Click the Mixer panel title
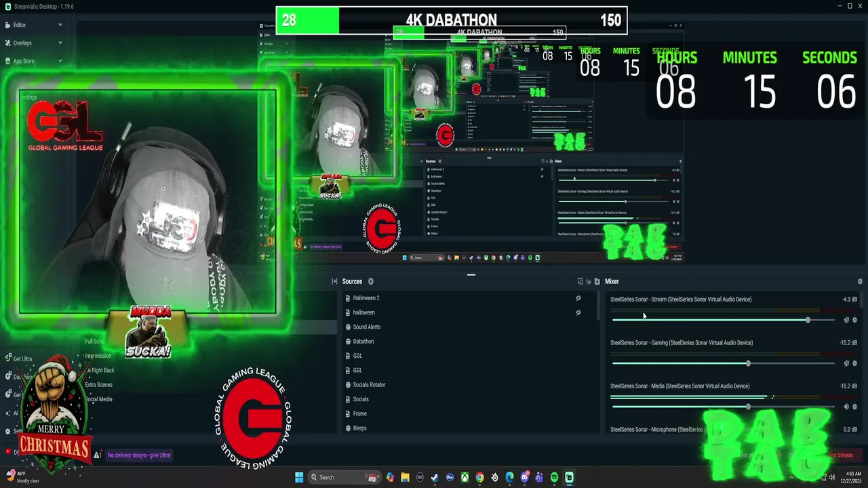Image resolution: width=868 pixels, height=488 pixels. 612,281
